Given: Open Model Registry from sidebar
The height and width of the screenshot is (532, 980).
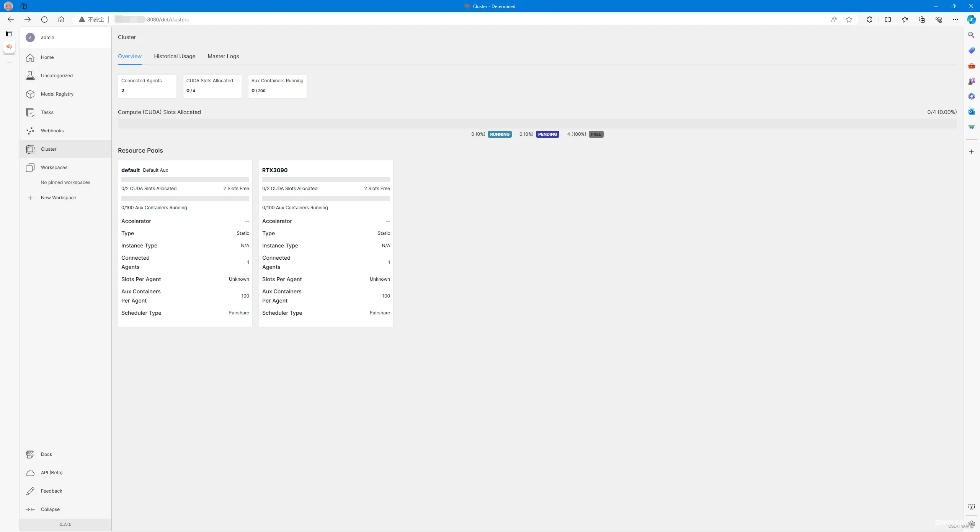Looking at the screenshot, I should (57, 94).
